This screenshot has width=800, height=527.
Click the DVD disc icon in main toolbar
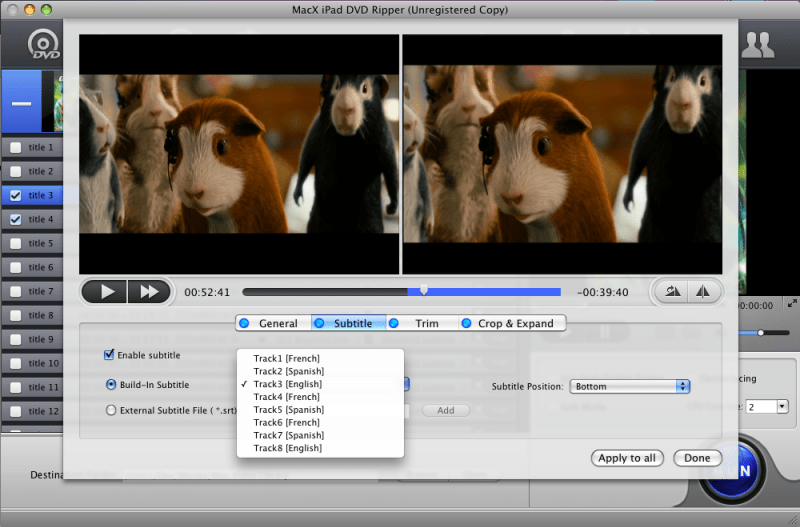point(43,44)
